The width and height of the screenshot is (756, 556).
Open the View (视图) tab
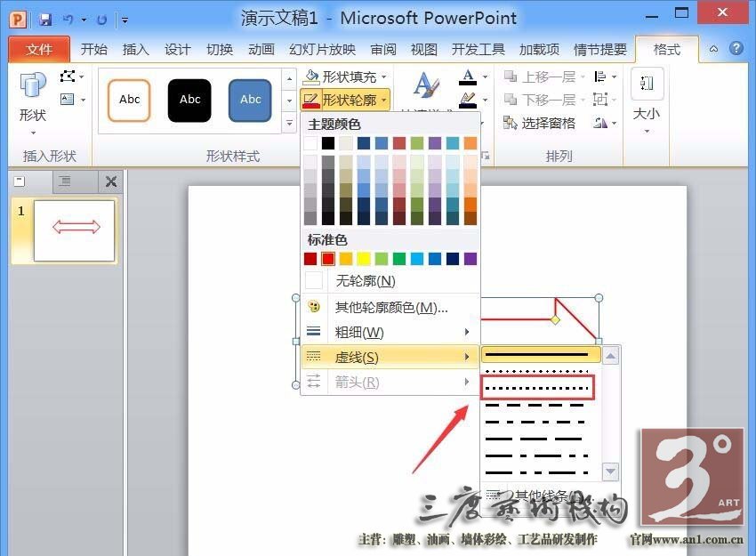(x=424, y=49)
